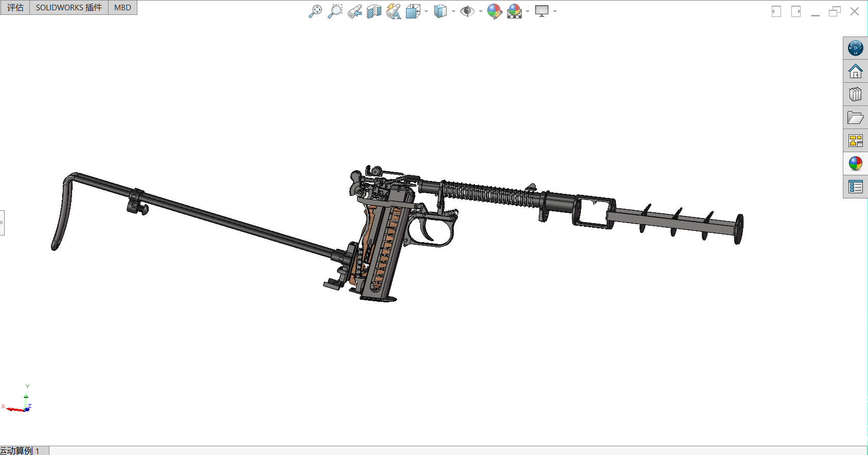The height and width of the screenshot is (455, 868).
Task: Click the View Settings monitor icon
Action: [542, 11]
